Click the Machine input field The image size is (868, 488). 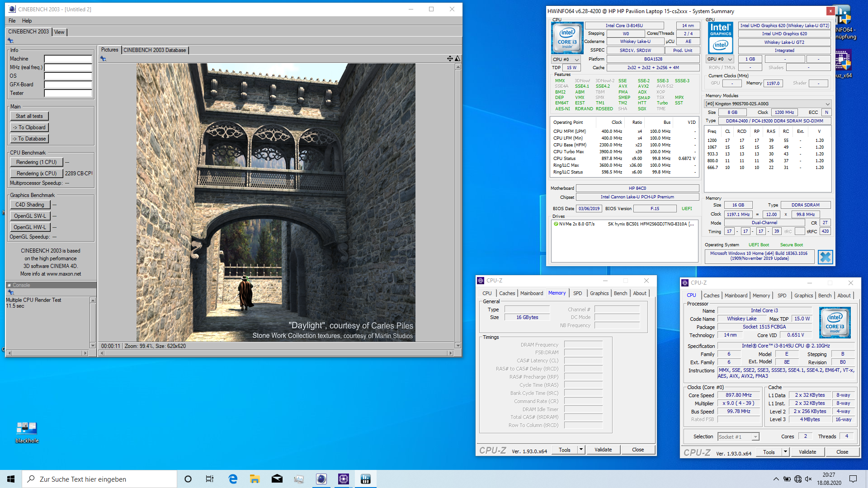point(68,59)
